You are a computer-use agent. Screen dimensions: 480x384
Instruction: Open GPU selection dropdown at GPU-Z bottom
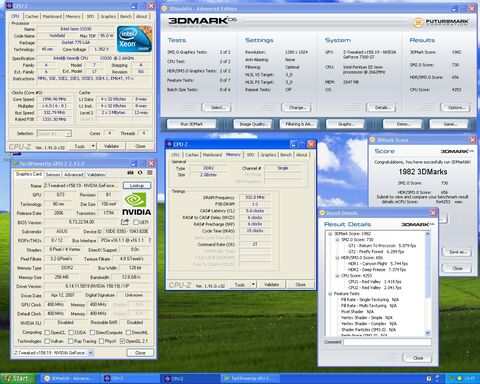coord(90,353)
